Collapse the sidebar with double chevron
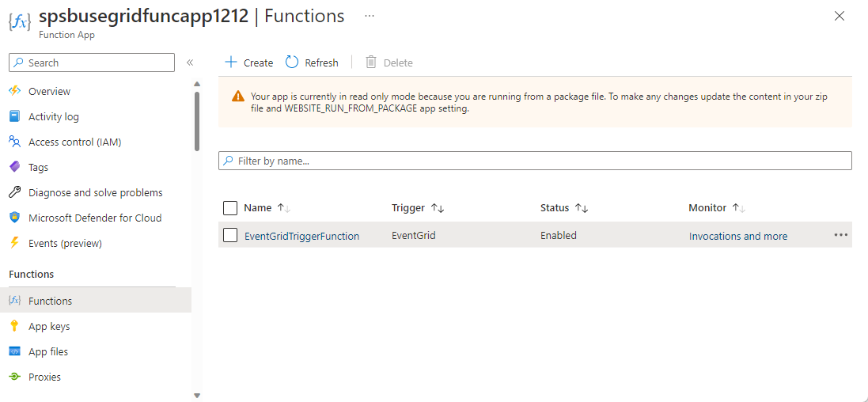This screenshot has height=402, width=868. pos(190,63)
